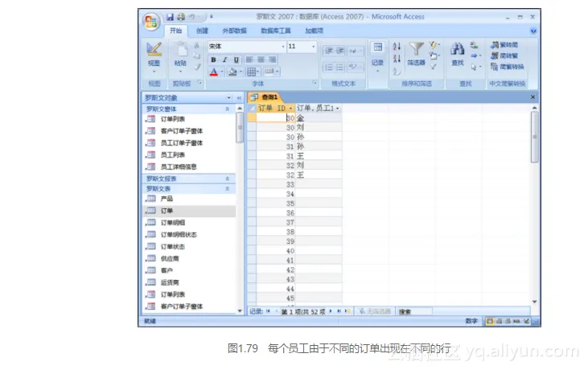
Task: Jump to last record arrow
Action: (x=339, y=311)
